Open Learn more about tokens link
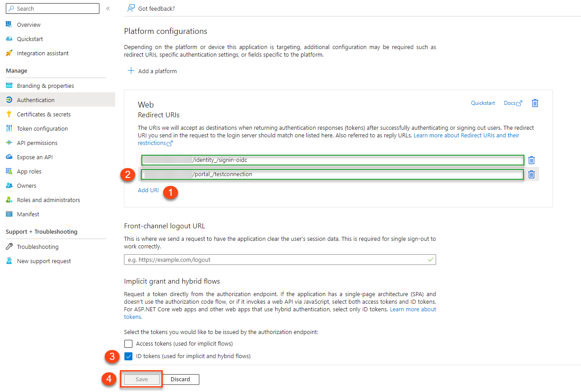Screen dimensions: 581x392 (x=413, y=309)
